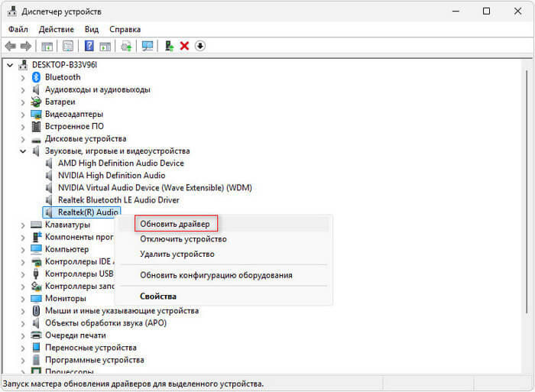The image size is (535, 392).
Task: Click the Bluetooth icon in the device tree
Action: coord(36,77)
